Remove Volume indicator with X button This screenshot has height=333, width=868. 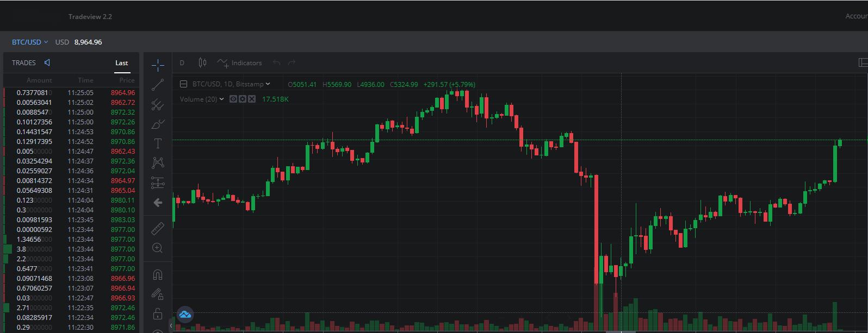click(x=252, y=99)
